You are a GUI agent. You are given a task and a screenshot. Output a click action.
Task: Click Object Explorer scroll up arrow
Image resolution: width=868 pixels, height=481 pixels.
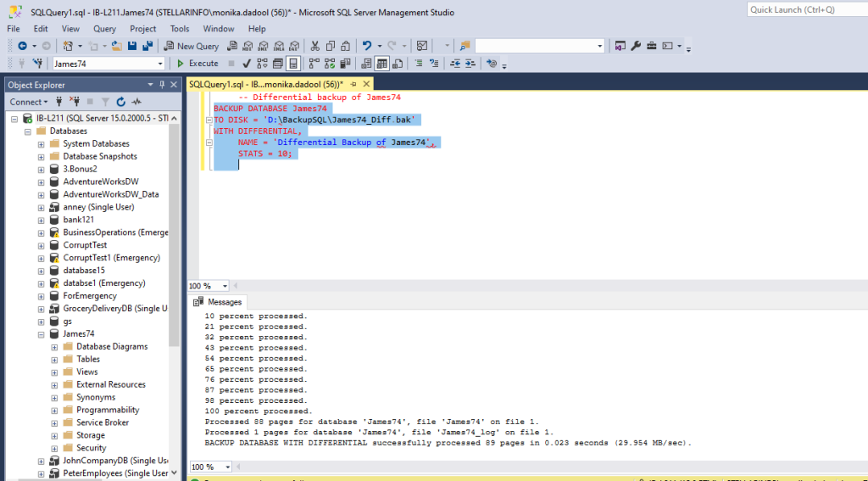pos(175,118)
